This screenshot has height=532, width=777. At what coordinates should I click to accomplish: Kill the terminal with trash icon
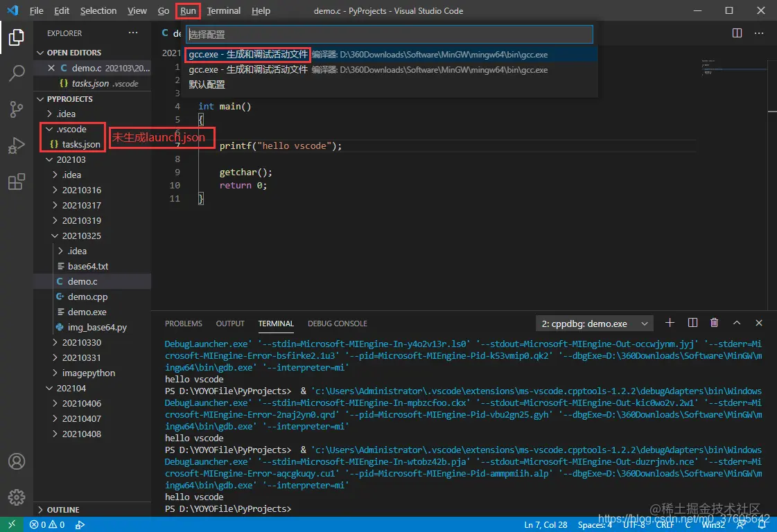[714, 323]
